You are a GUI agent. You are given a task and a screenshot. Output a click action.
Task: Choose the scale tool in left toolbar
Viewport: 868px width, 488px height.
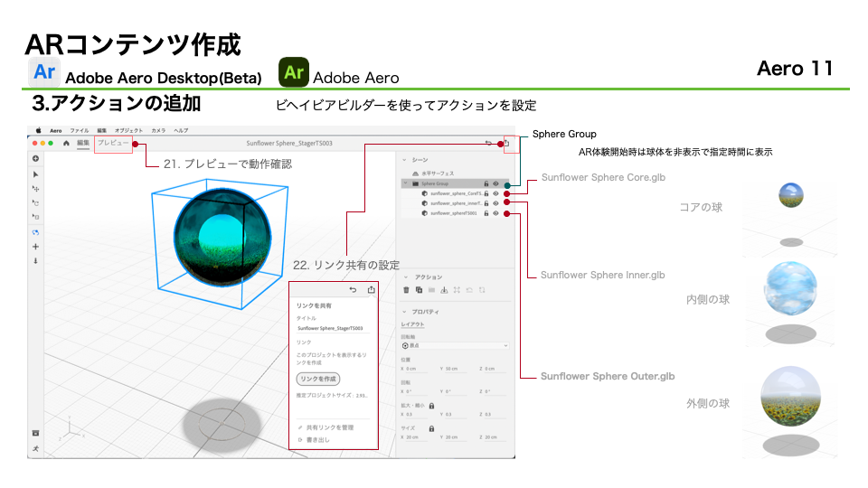[x=35, y=217]
